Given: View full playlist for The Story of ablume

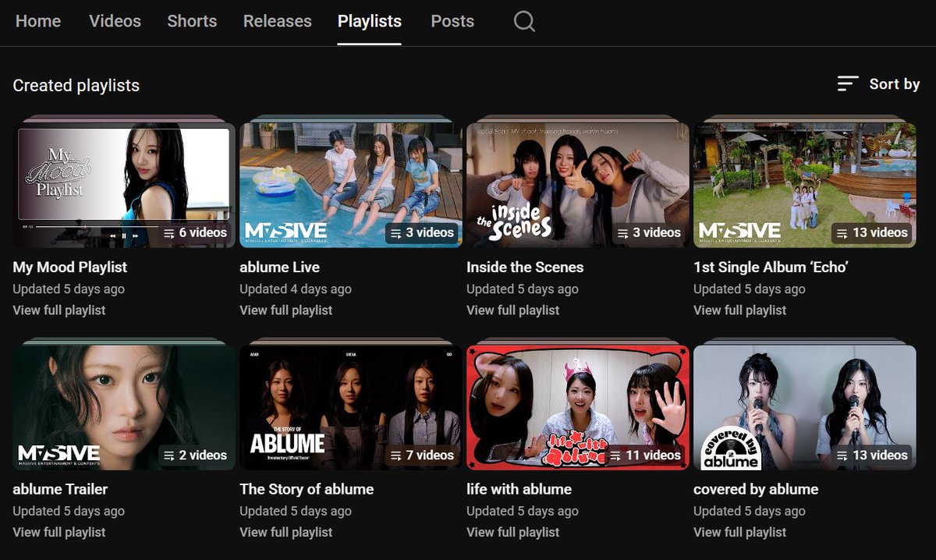Looking at the screenshot, I should click(286, 533).
